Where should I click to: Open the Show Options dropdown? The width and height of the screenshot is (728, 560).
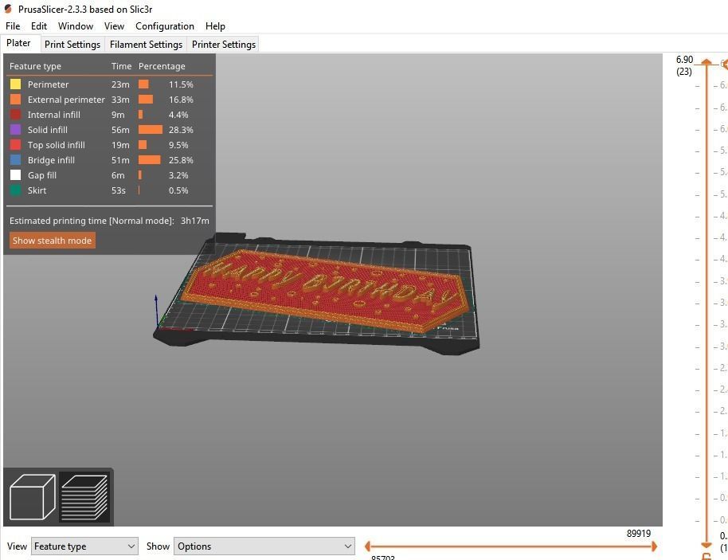point(264,546)
